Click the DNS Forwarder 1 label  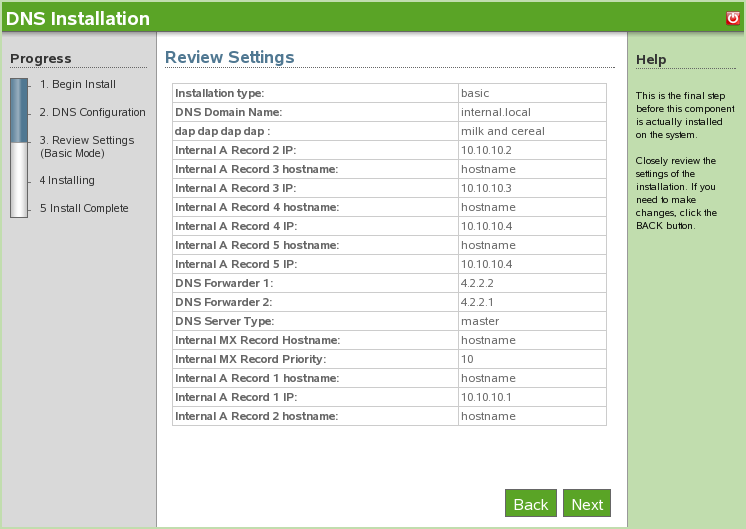point(224,284)
